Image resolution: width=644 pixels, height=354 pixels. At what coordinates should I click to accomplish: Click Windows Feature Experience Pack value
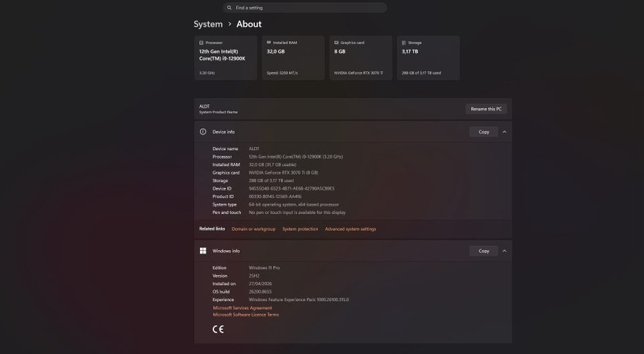299,300
